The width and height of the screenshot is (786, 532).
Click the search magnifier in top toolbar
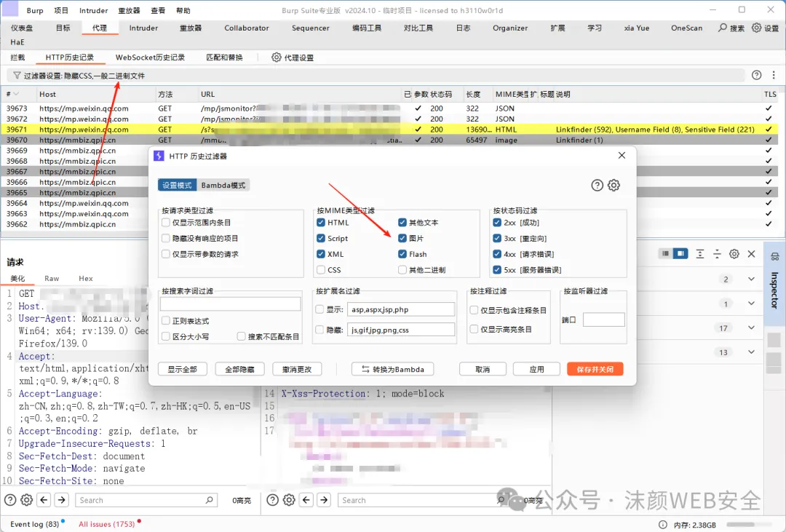coord(723,28)
